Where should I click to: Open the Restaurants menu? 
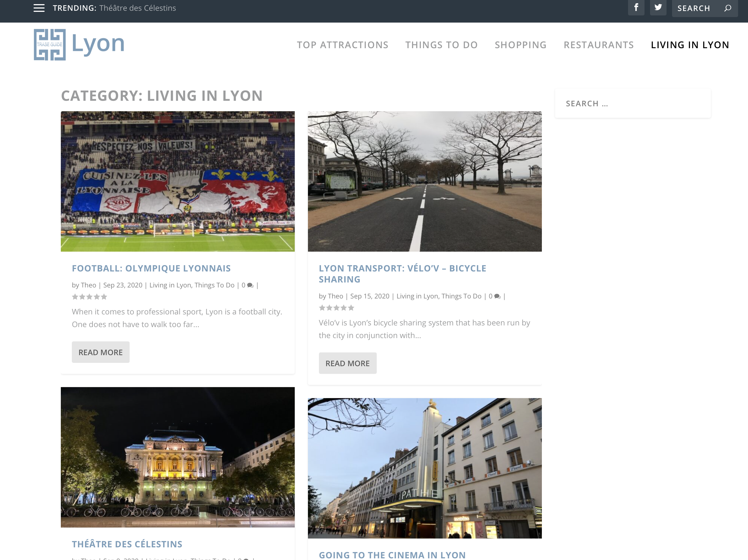599,45
